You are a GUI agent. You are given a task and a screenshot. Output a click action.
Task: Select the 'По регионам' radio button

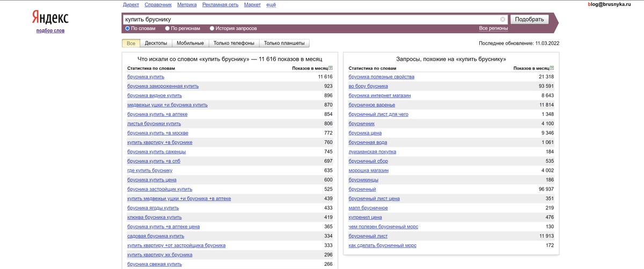coord(167,28)
